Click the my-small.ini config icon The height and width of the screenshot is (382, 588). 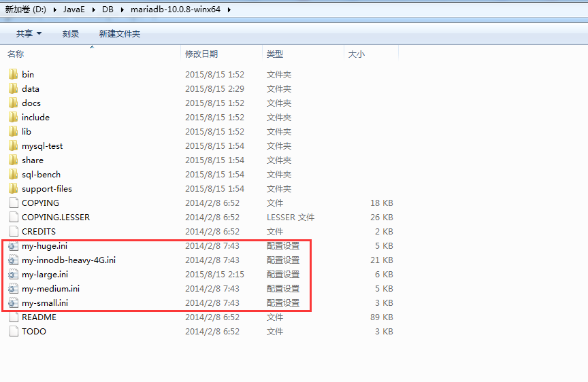(x=13, y=302)
